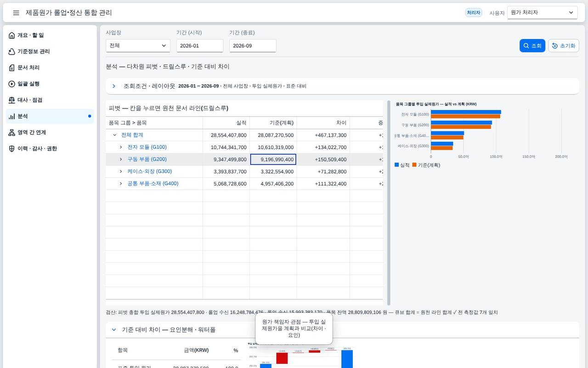
Task: Sort by the 차이 column header
Action: [x=323, y=123]
